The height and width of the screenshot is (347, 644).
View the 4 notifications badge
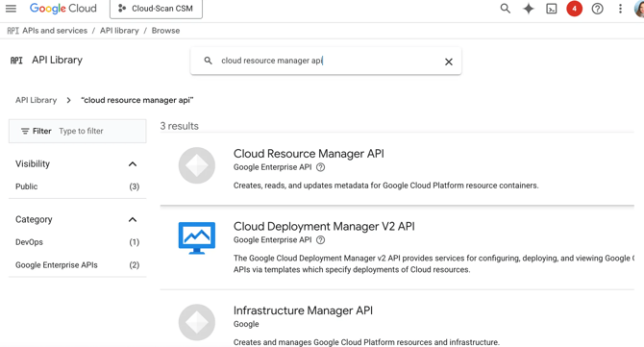574,9
